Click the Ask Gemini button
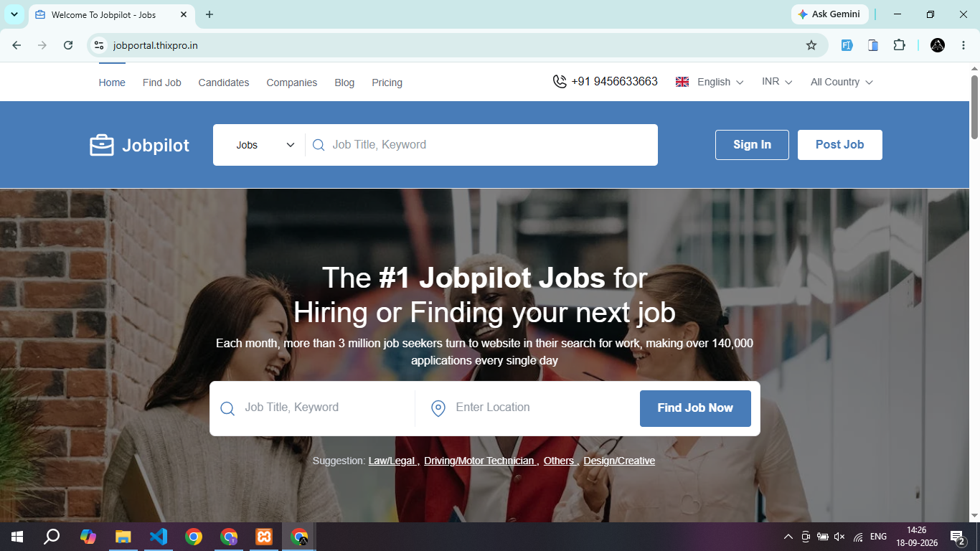The height and width of the screenshot is (551, 980). point(830,14)
